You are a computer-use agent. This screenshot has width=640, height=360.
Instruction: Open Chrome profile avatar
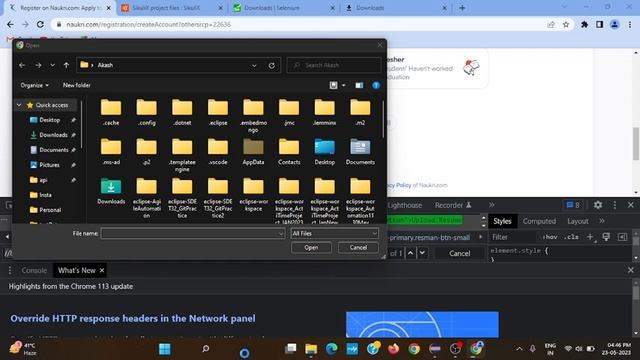pos(614,24)
